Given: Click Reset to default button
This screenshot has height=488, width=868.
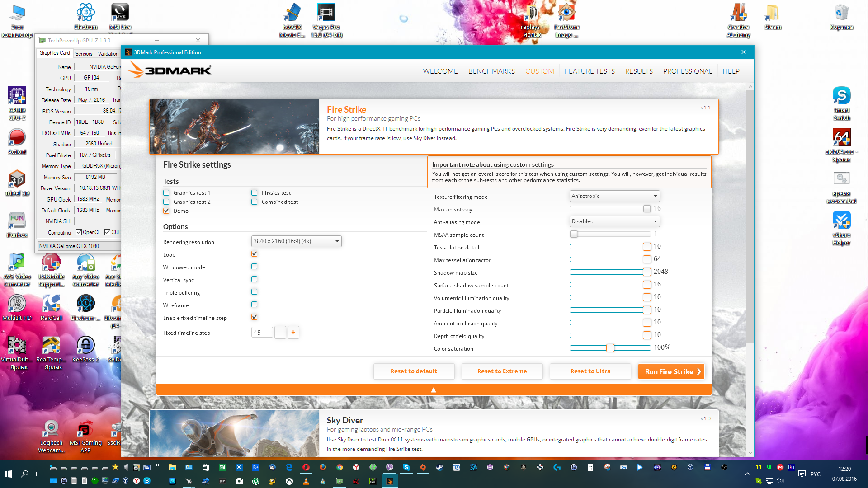Looking at the screenshot, I should click(414, 371).
